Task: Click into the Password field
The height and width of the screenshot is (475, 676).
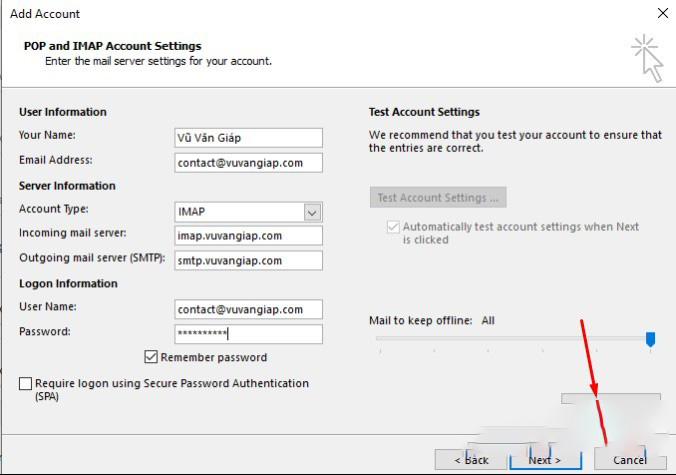Action: pos(248,334)
